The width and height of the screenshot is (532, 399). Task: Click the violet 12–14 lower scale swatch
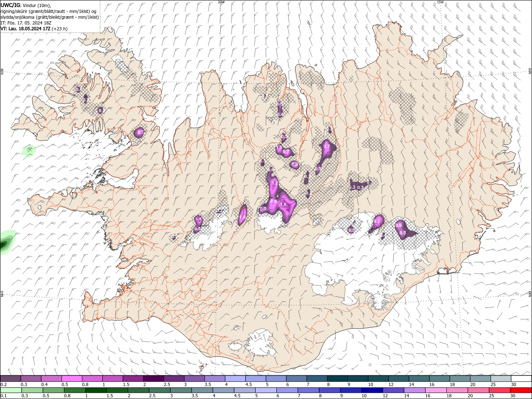[393, 390]
